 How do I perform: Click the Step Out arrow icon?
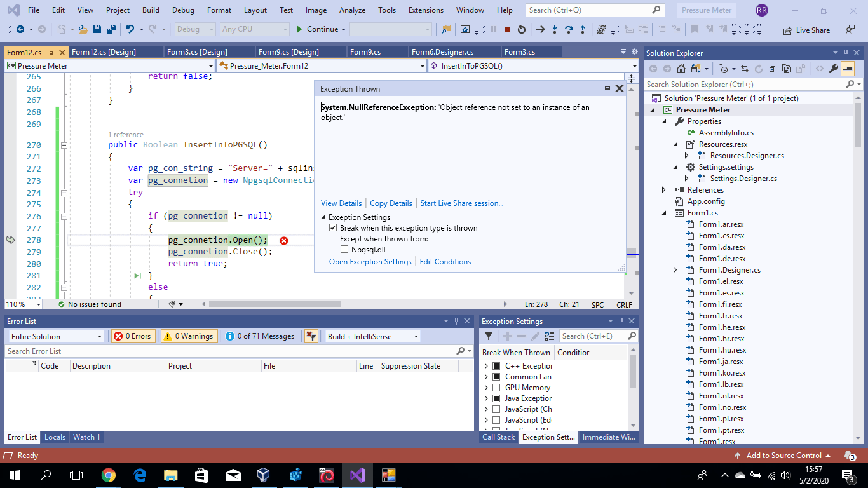click(x=583, y=29)
